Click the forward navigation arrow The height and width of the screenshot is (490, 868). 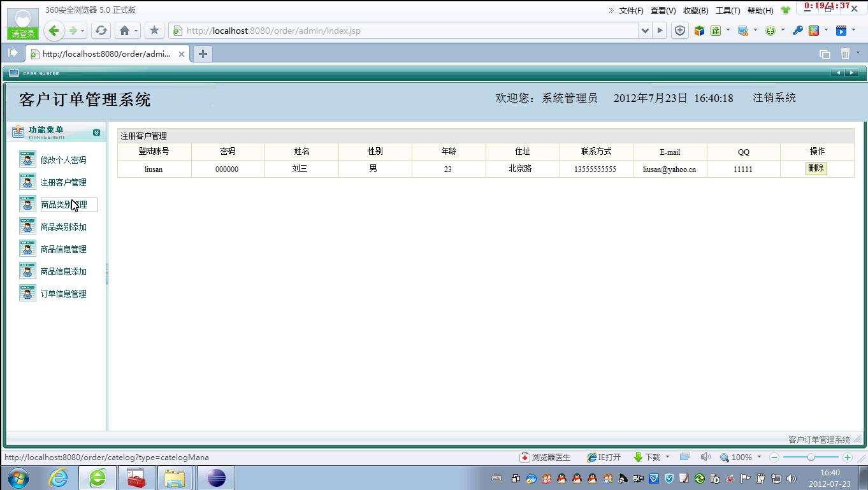(x=73, y=31)
